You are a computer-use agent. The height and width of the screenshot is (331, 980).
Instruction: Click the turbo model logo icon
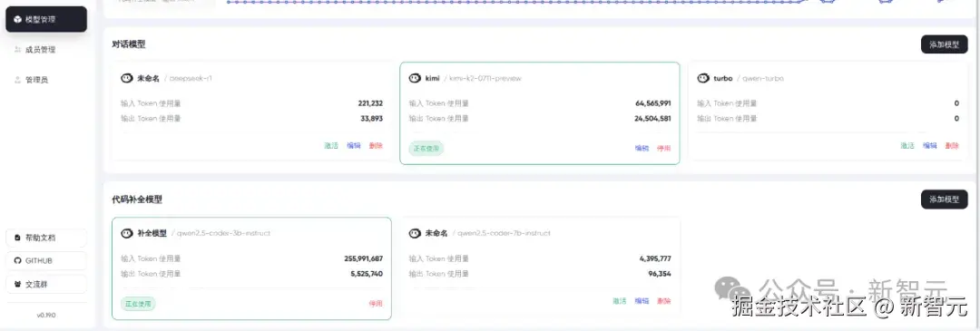pyautogui.click(x=702, y=78)
